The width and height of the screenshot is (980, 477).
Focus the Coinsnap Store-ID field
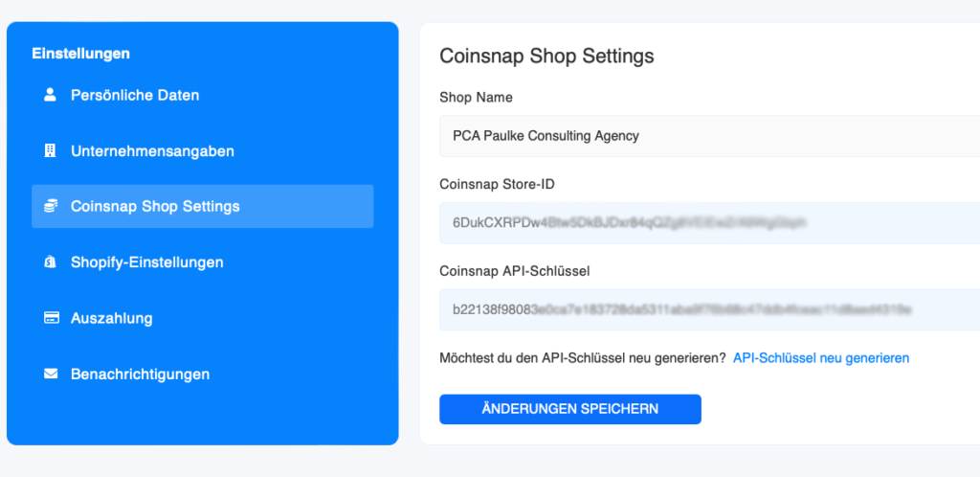pos(708,222)
